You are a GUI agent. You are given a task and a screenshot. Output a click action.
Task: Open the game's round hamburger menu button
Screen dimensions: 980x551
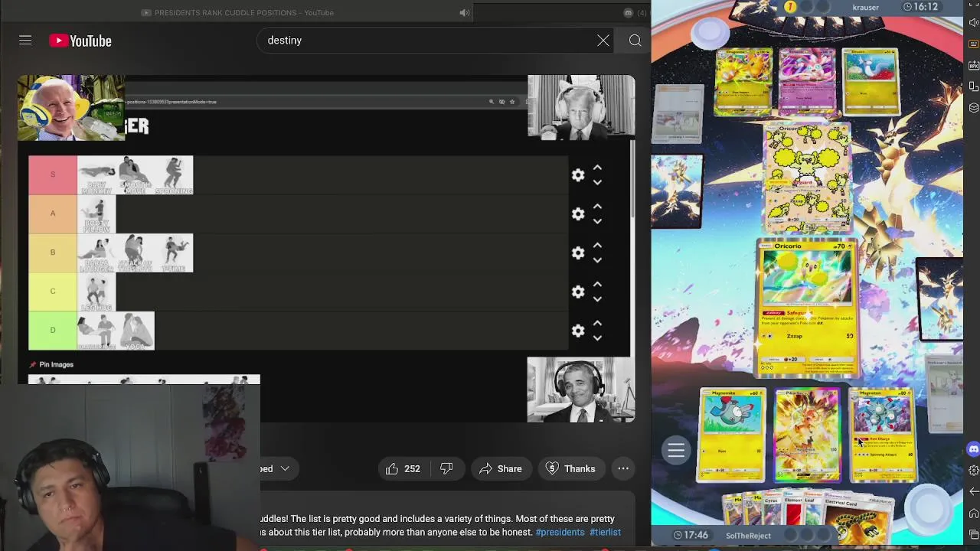tap(676, 451)
